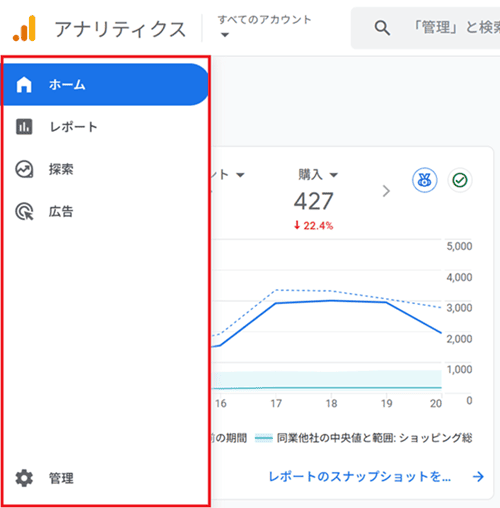This screenshot has height=508, width=500.
Task: Click the 探索 explore icon
Action: pos(24,169)
